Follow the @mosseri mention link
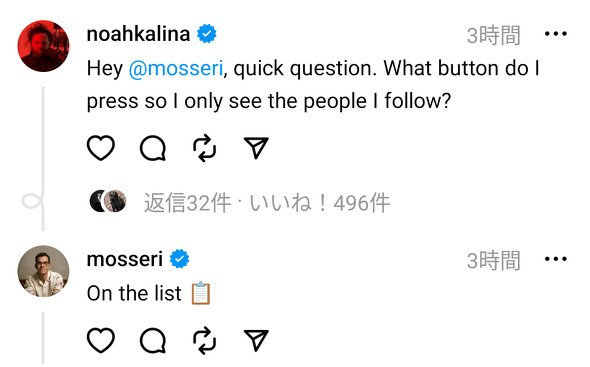590x367 pixels. point(176,69)
